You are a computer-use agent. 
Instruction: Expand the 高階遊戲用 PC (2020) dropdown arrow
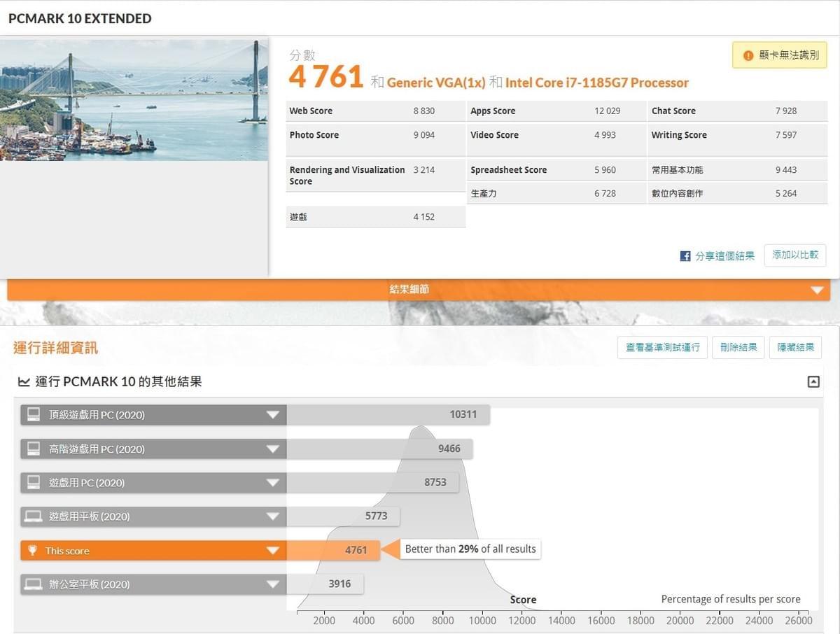(x=273, y=449)
